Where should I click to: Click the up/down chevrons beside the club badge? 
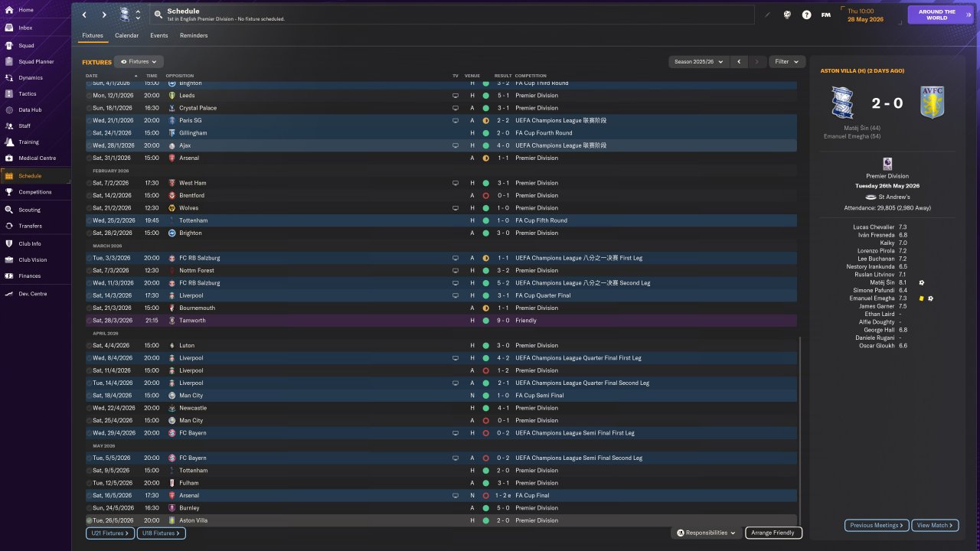tap(138, 15)
